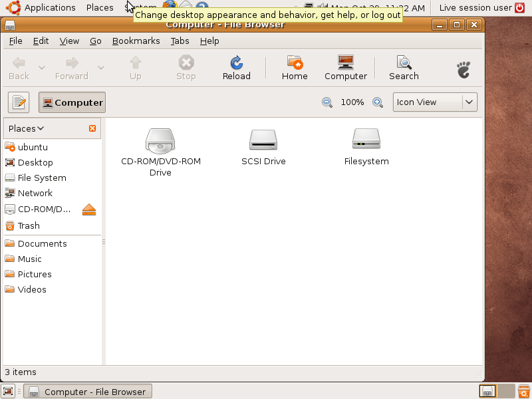This screenshot has height=399, width=532.
Task: Click Show Desktop icon in bottom panel
Action: (8, 391)
